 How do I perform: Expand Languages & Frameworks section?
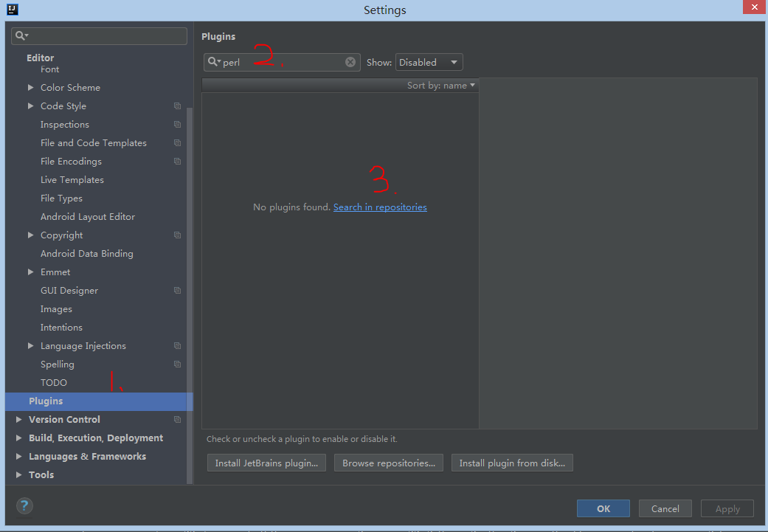(18, 457)
